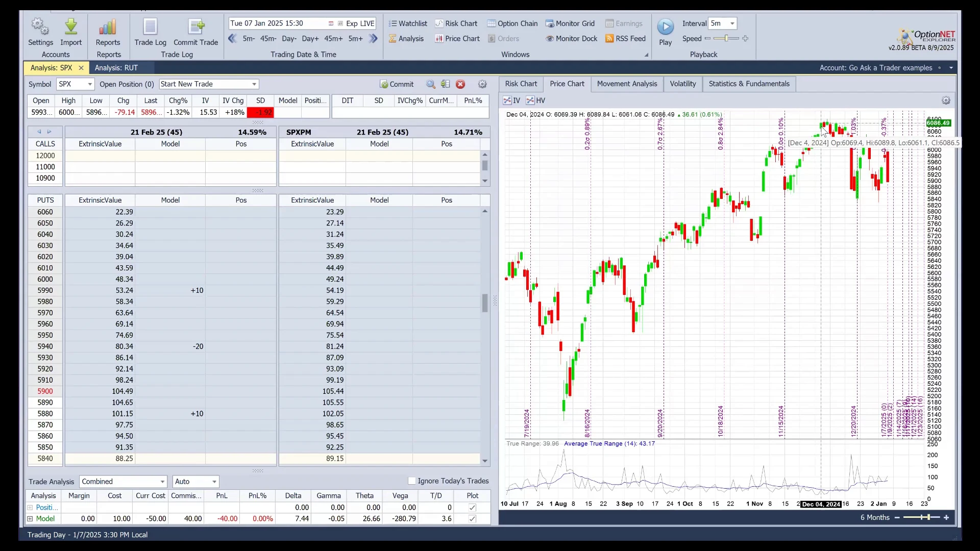Go to the next expiration with right arrow
The height and width of the screenshot is (551, 980).
click(49, 132)
